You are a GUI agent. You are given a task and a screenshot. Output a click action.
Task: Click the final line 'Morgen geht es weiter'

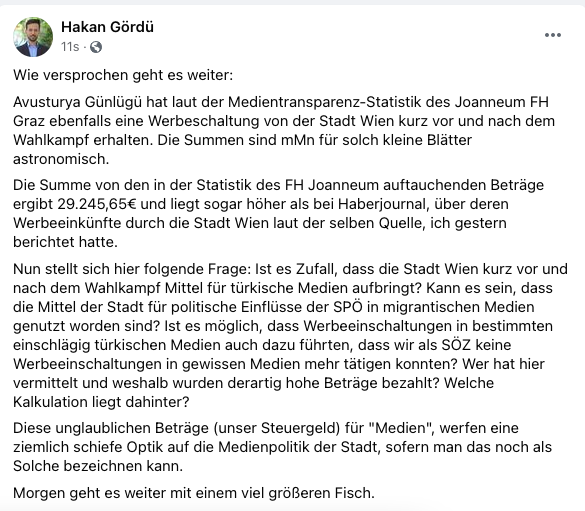pyautogui.click(x=194, y=493)
